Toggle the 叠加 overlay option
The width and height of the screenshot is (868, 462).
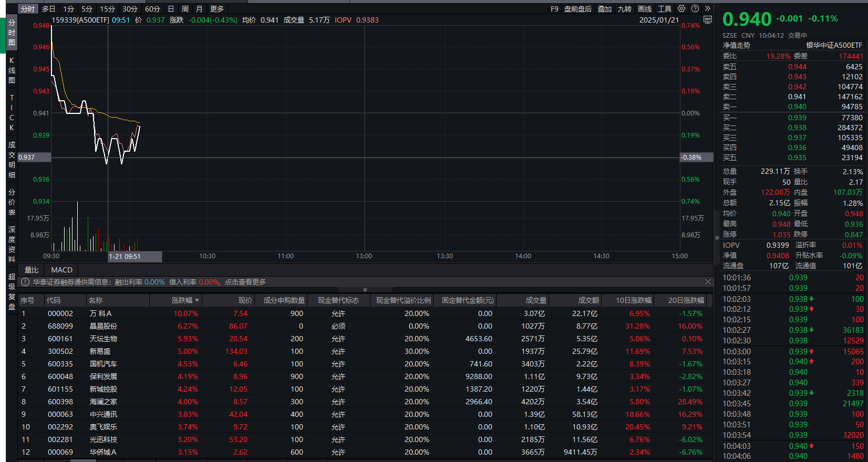pyautogui.click(x=604, y=9)
